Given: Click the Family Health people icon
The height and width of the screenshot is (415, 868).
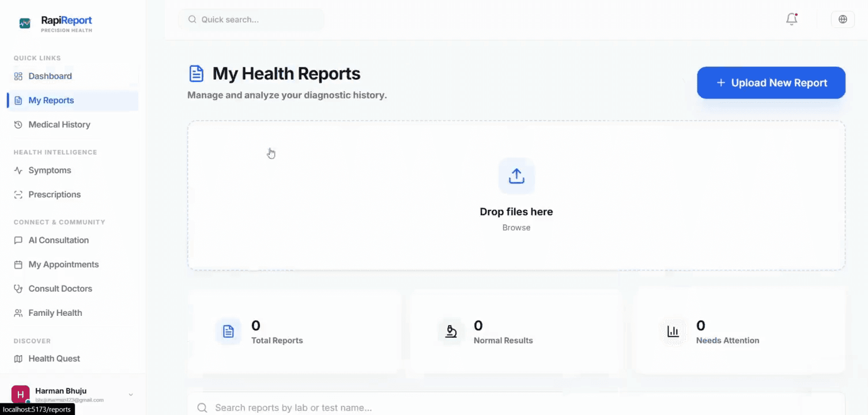Looking at the screenshot, I should (x=18, y=313).
